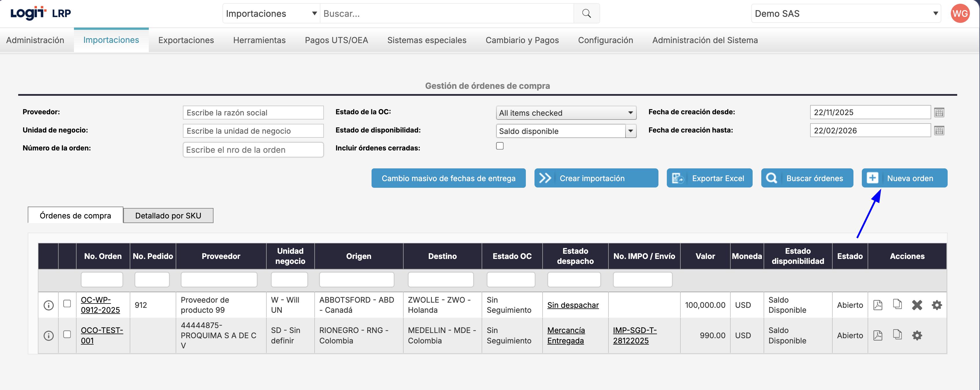Open calendar for Fecha de creación hasta

click(939, 131)
